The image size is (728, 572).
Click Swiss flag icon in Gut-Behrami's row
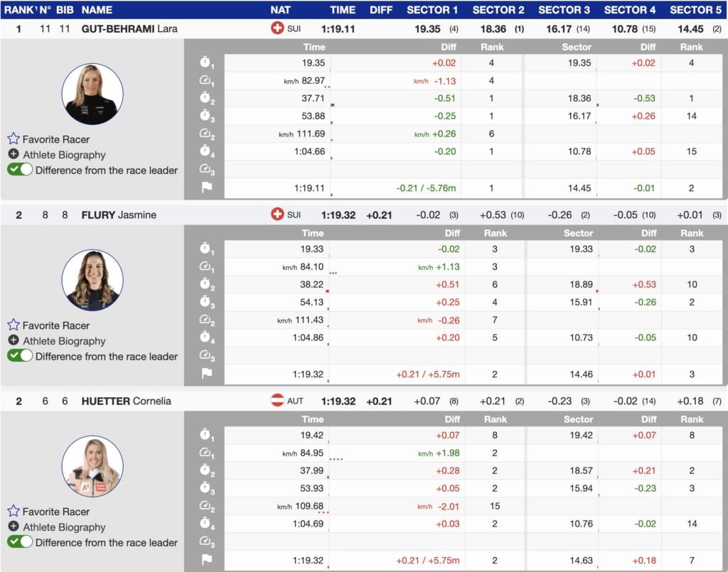pyautogui.click(x=277, y=28)
